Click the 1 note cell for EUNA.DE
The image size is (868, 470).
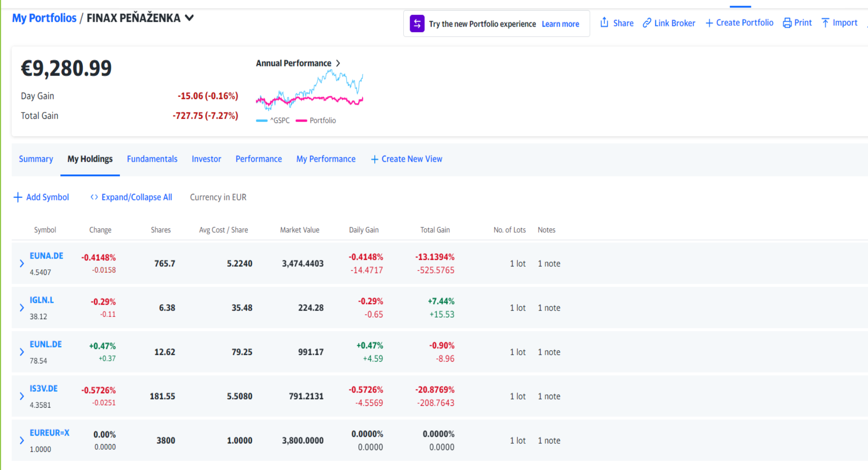549,263
